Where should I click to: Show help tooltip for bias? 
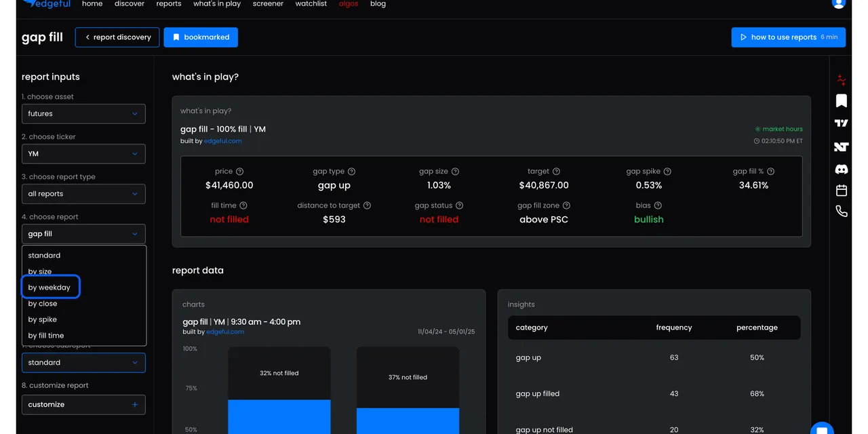(x=658, y=205)
